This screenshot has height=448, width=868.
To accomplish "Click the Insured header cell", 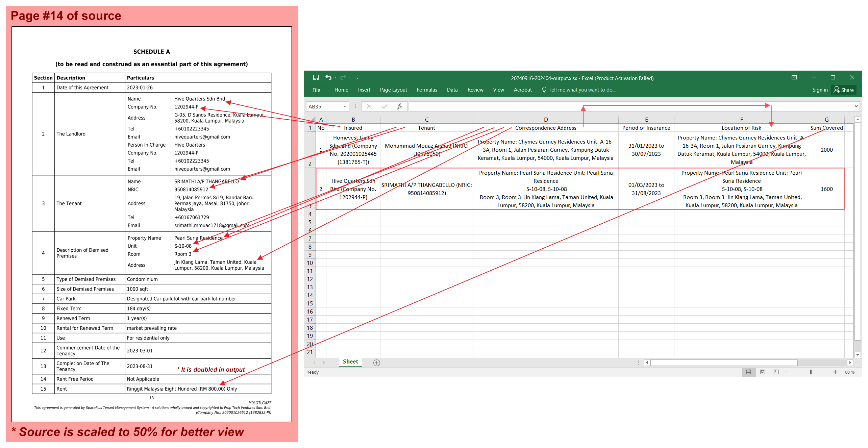I will coord(353,128).
